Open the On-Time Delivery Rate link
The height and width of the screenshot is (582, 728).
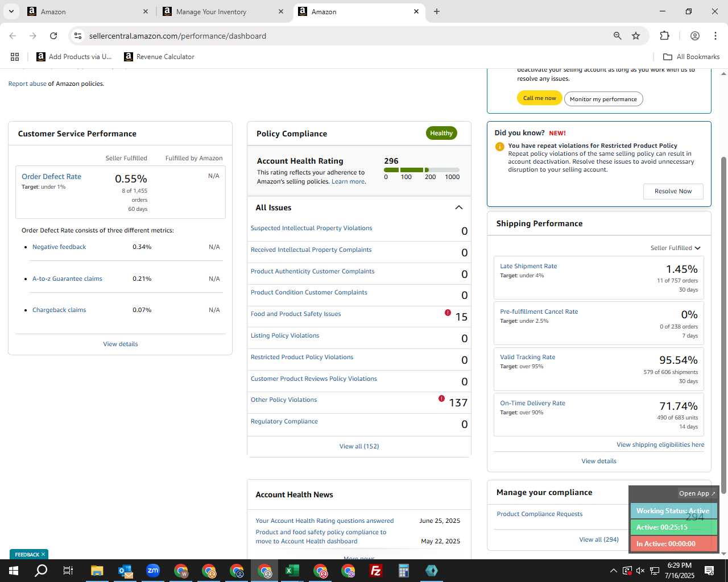532,403
